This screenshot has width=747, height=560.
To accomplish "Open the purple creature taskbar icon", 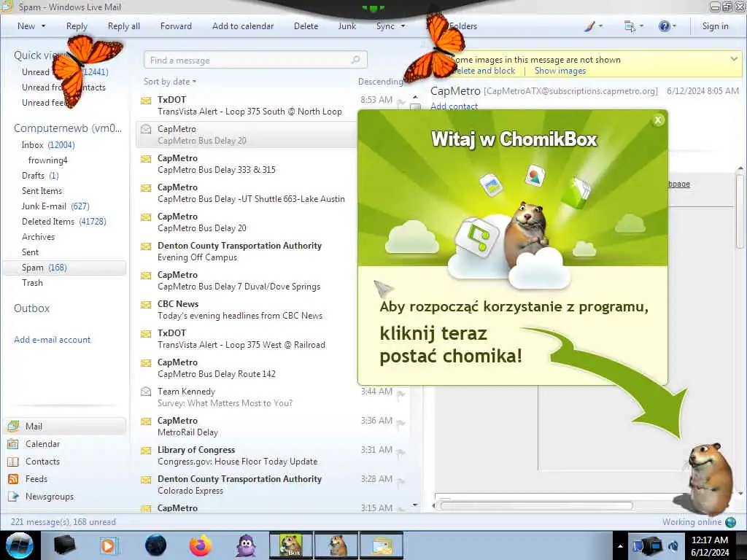I will (247, 545).
